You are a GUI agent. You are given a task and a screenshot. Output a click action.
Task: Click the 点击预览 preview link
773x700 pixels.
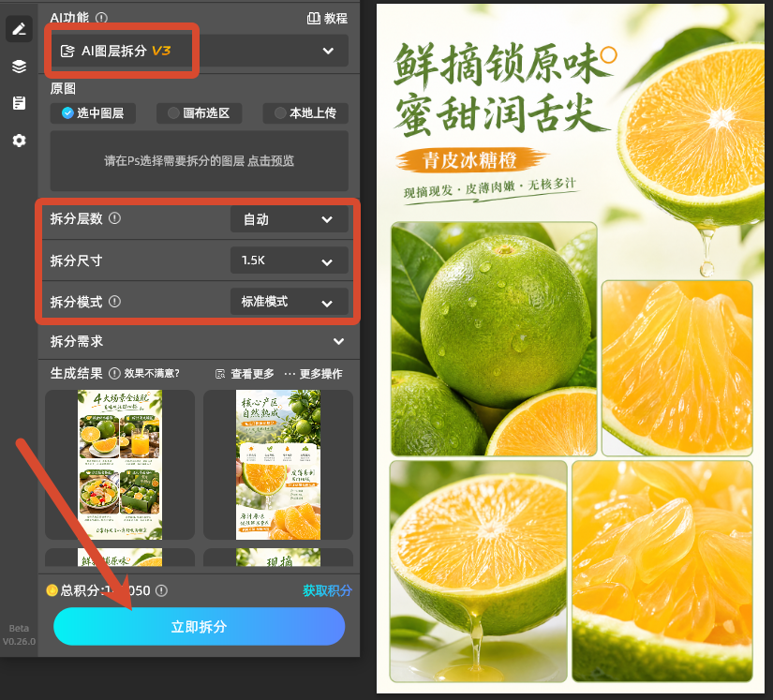[271, 160]
